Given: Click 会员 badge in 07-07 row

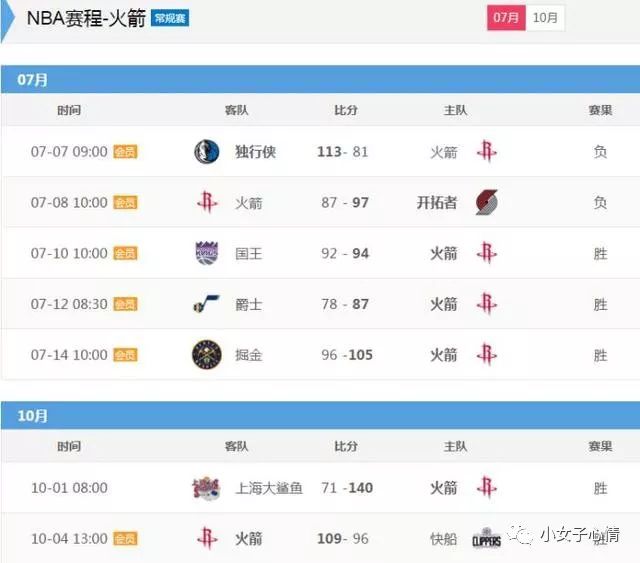Looking at the screenshot, I should pyautogui.click(x=125, y=152).
